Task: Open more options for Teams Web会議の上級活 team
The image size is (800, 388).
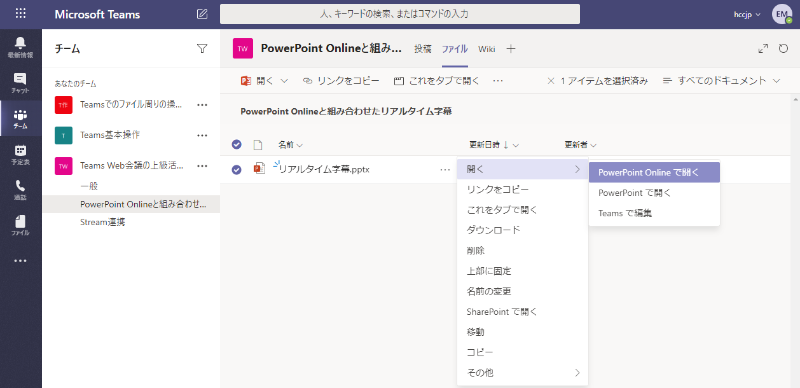Action: point(202,166)
